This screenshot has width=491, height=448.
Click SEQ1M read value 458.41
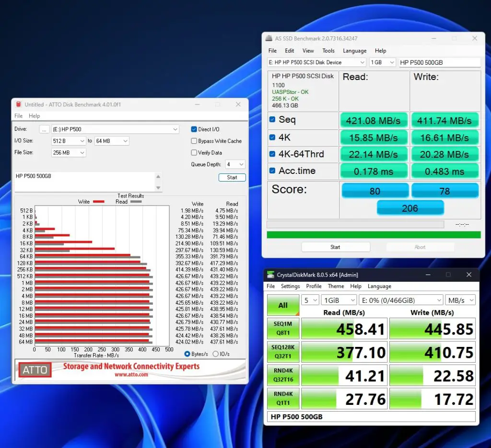[344, 329]
